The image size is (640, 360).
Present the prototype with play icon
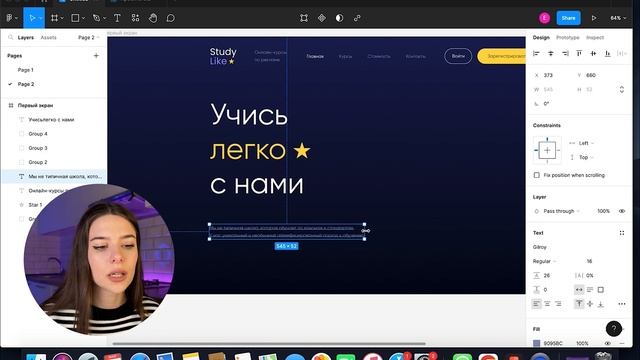(x=594, y=18)
